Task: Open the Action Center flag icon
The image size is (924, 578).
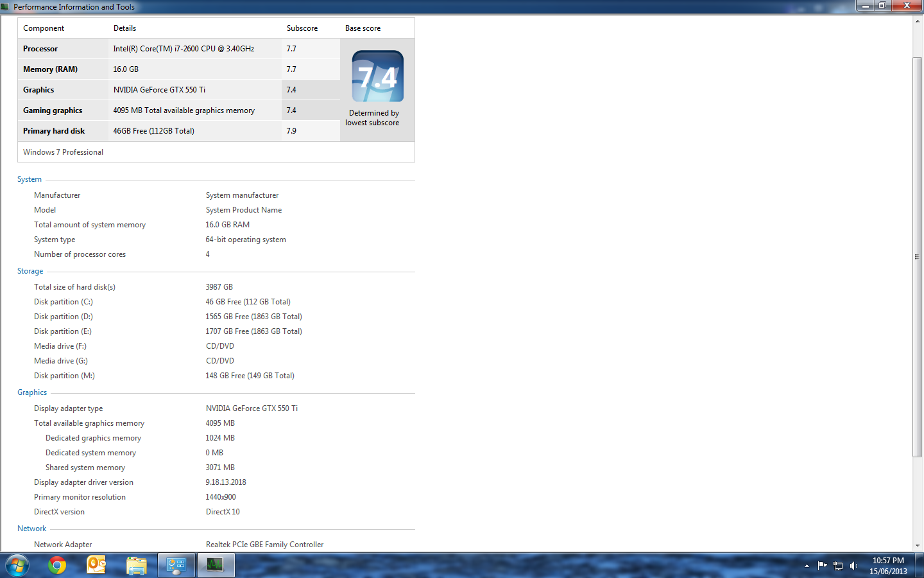Action: (822, 566)
